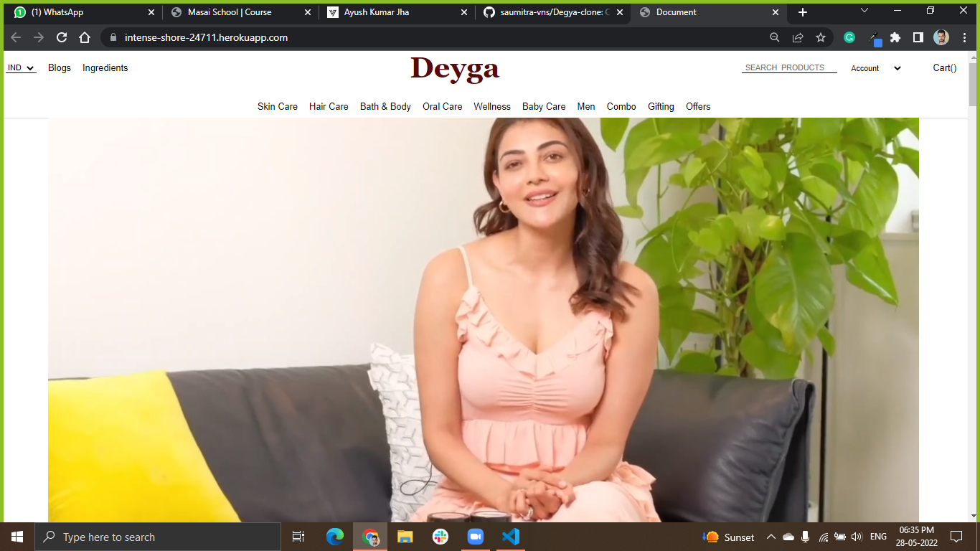Click the browser back arrow
Viewport: 980px width, 551px height.
(x=16, y=37)
